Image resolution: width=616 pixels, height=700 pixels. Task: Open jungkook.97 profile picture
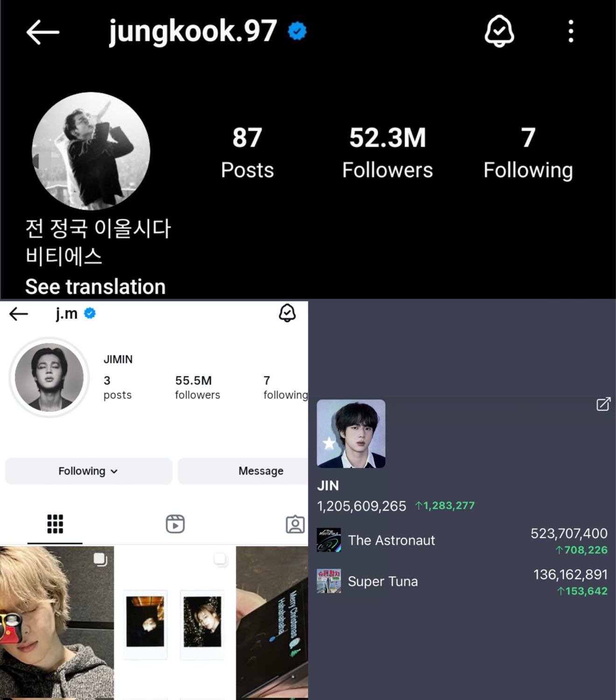(91, 151)
